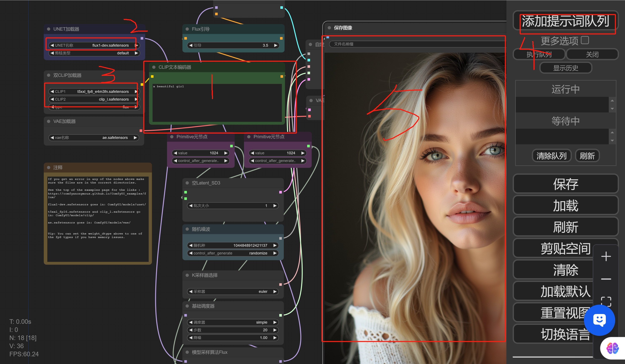Toggle collapse dot of CLIP文本编码器 node
The height and width of the screenshot is (364, 625).
coord(154,67)
